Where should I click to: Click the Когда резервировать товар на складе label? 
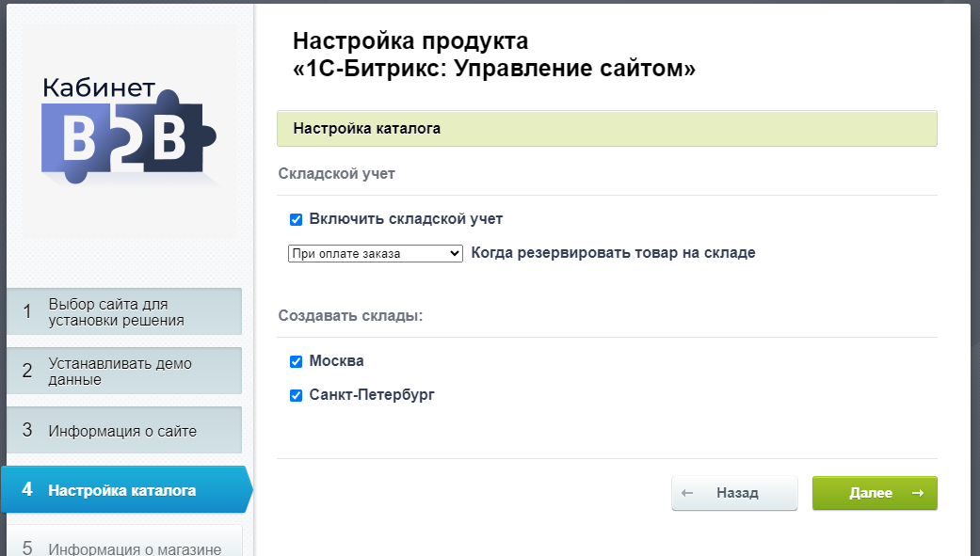(x=613, y=253)
